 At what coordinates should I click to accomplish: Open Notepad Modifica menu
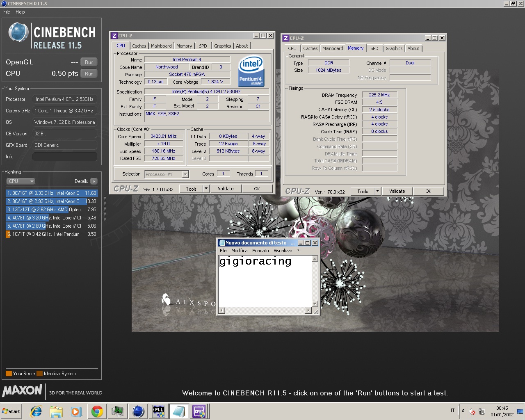point(239,251)
